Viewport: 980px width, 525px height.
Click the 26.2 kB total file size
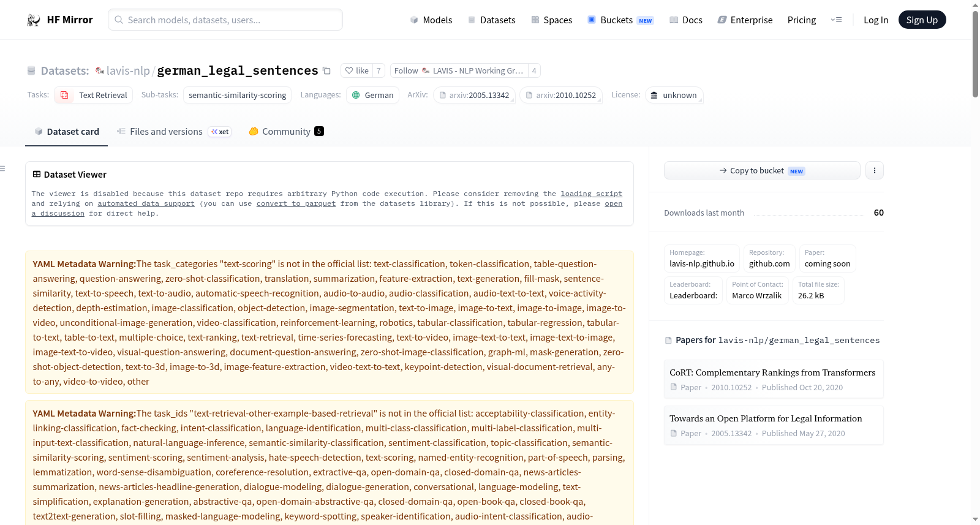(818, 290)
